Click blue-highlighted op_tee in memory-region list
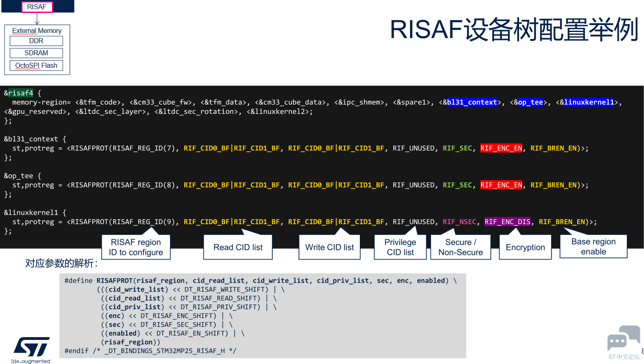644x364 pixels. tap(530, 102)
